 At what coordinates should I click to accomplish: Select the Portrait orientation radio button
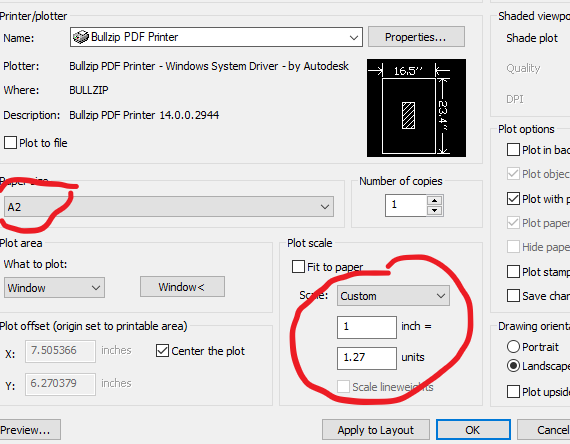[513, 347]
